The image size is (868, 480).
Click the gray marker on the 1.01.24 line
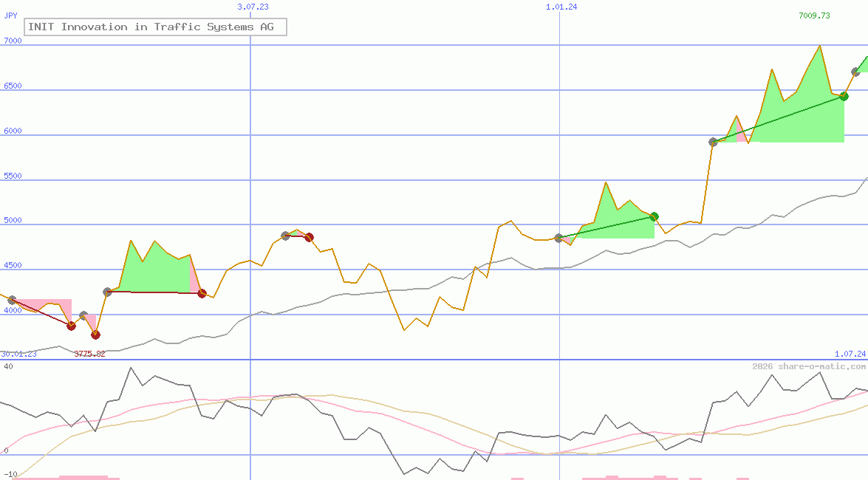click(x=559, y=238)
